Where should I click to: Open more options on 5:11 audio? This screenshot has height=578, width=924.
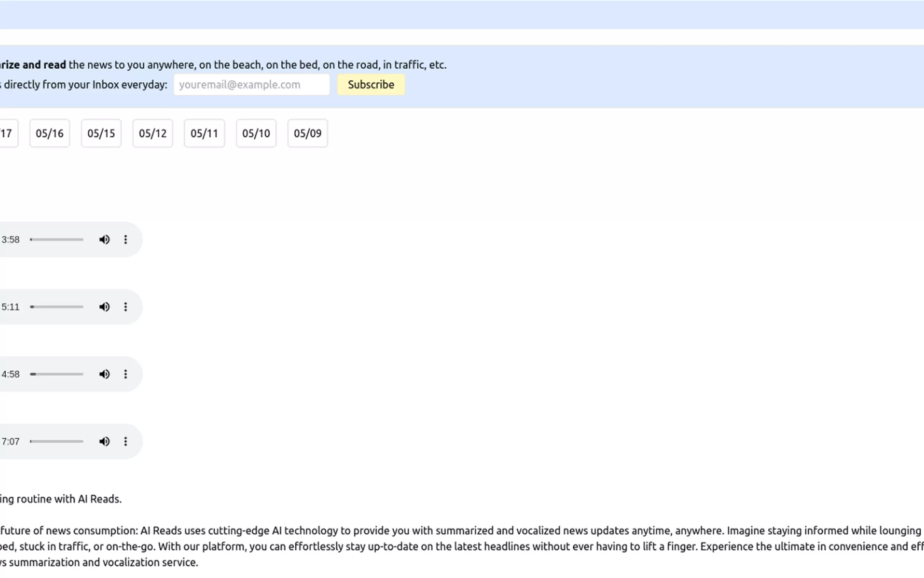[125, 307]
